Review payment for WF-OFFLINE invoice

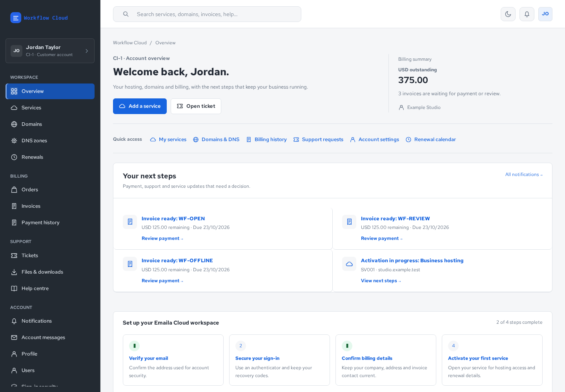162,281
